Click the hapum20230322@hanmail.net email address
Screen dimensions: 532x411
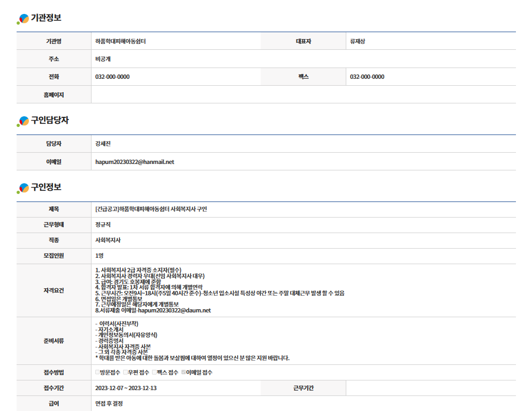pos(134,161)
